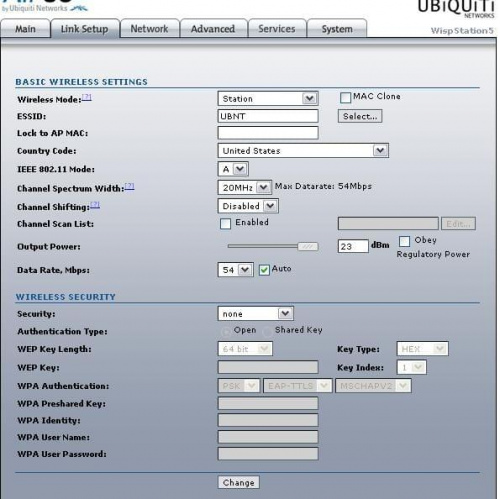Click the 'WIRELESS SECURITY' heading

66,297
